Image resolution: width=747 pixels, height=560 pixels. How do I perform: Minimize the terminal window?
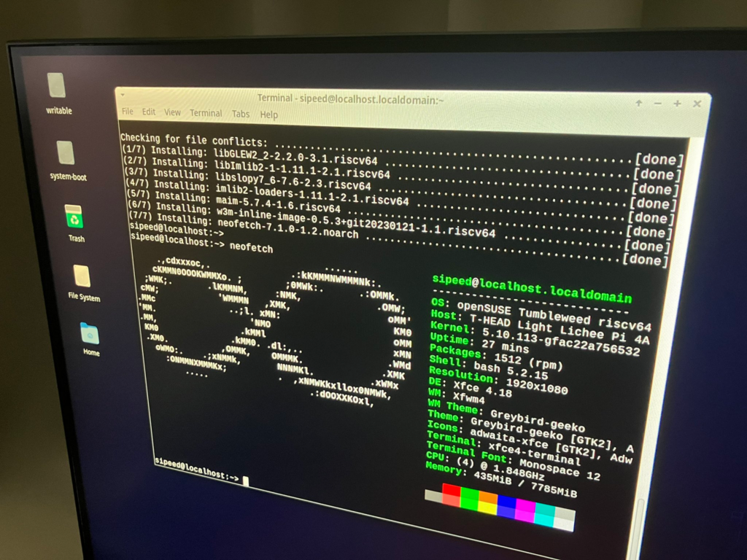(x=658, y=104)
